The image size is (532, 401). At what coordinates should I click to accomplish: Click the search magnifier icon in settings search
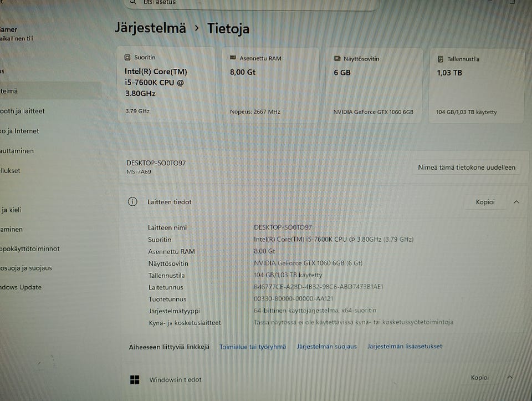(x=133, y=2)
